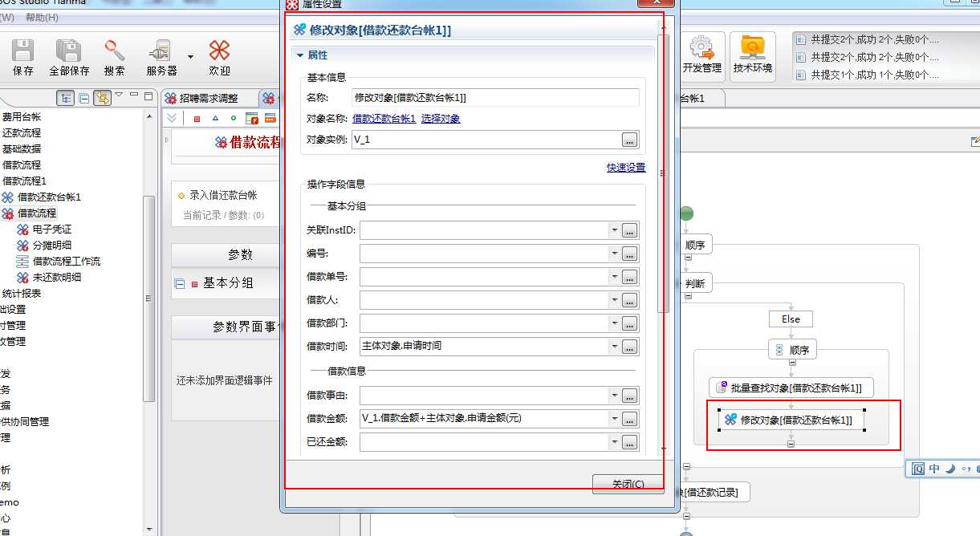Image resolution: width=980 pixels, height=536 pixels.
Task: Open the dropdown arrow next to 服务器
Action: (190, 57)
